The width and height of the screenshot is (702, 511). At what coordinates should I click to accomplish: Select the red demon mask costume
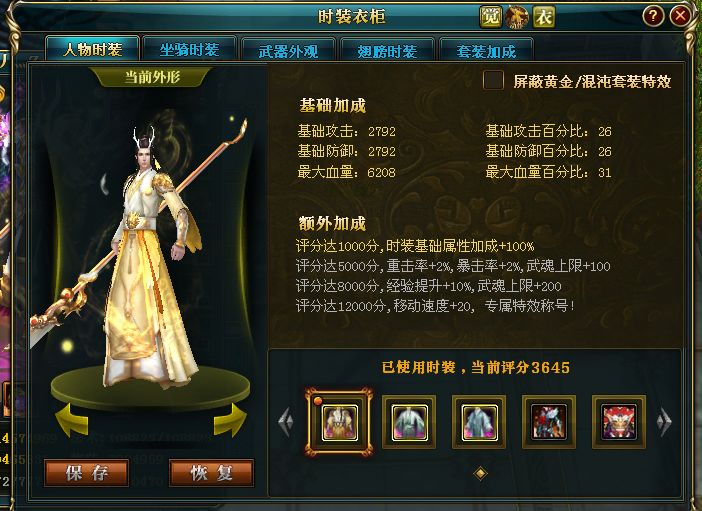tap(619, 422)
